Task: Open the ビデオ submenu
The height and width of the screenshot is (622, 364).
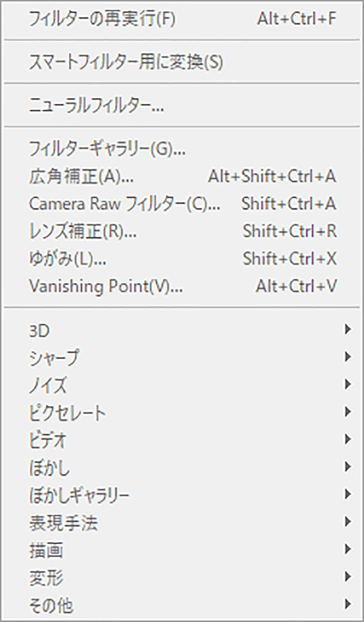Action: (x=47, y=440)
